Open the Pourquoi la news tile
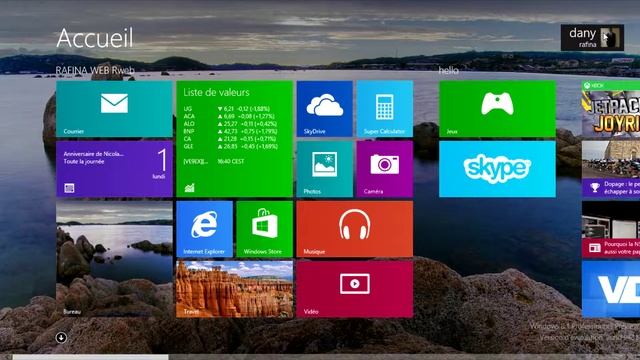Viewport: 640px width, 360px height. coord(611,229)
